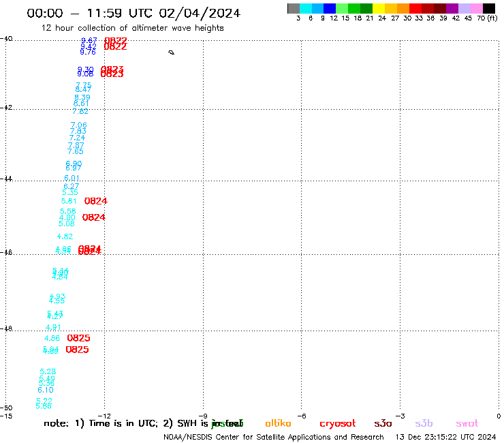Click the cyan swatch in the wave height legend
The image size is (504, 443).
(x=306, y=8)
